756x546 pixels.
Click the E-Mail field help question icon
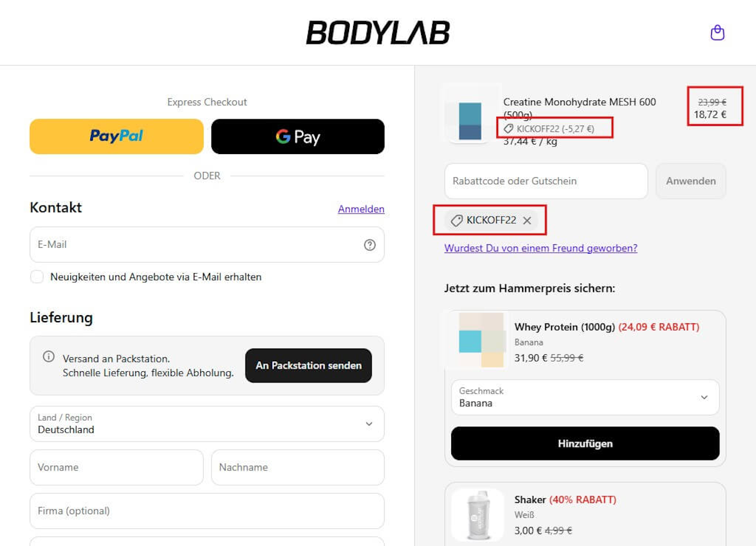[370, 244]
